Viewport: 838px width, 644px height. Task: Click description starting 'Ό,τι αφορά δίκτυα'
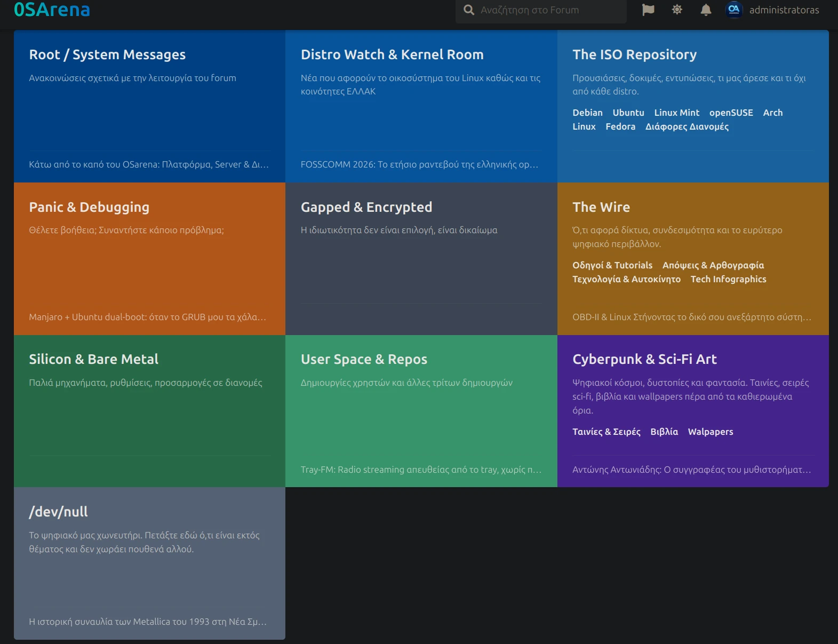tap(677, 237)
